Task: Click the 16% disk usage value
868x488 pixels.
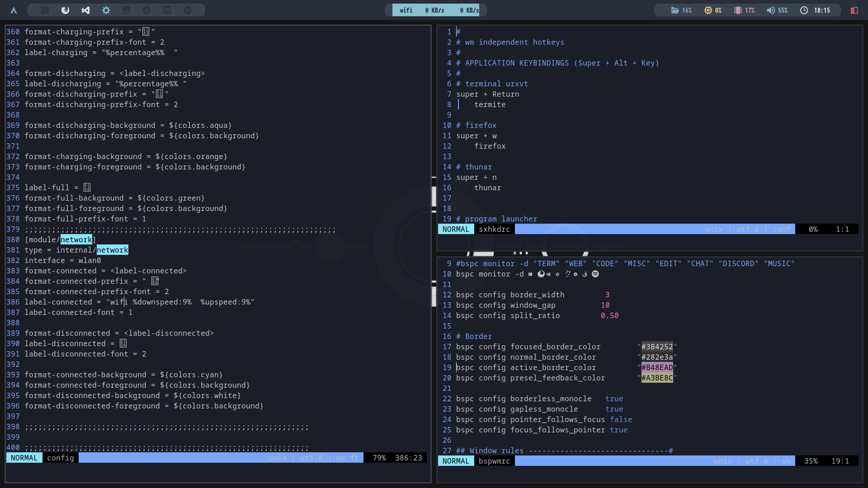Action: (x=687, y=10)
